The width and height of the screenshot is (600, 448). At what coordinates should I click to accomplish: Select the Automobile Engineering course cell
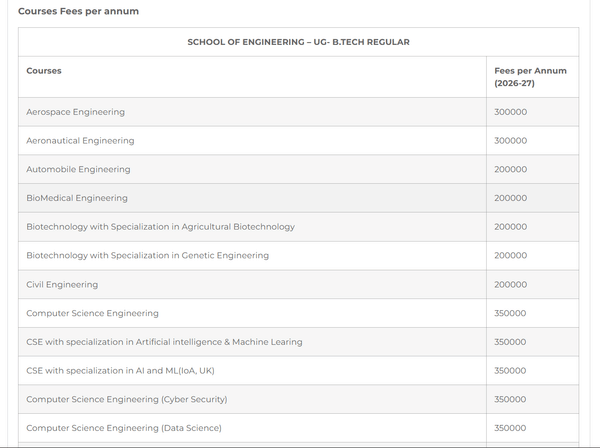pyautogui.click(x=78, y=170)
